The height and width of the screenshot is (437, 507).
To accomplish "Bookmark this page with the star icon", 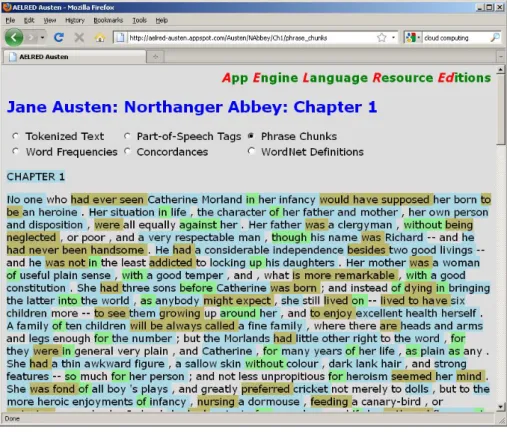I will point(382,38).
